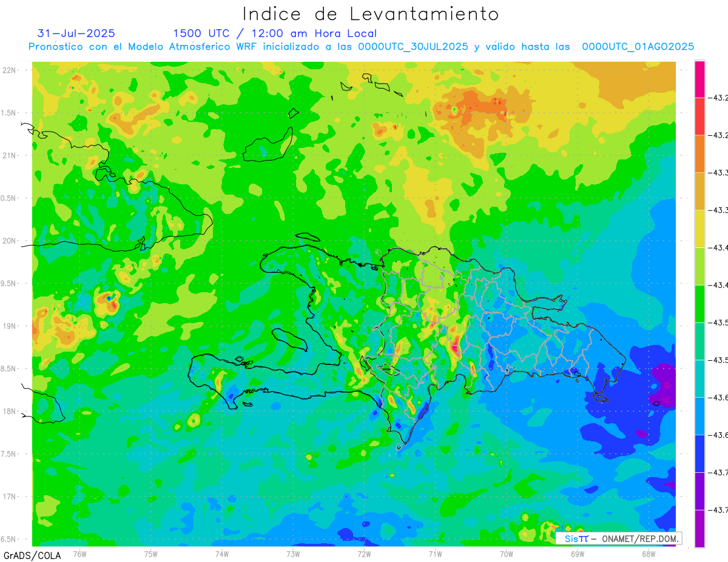Screen dimensions: 728x562
Task: Click the '31-Jul-2025' date label
Action: point(76,33)
